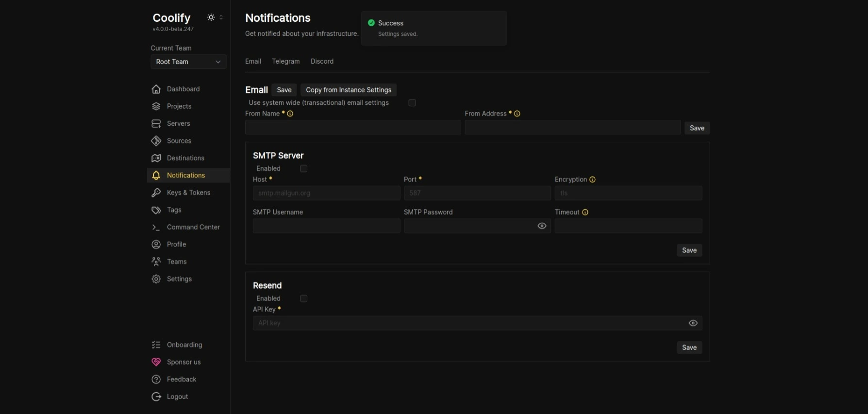Open the Root Team dropdown
This screenshot has height=414, width=868.
188,62
